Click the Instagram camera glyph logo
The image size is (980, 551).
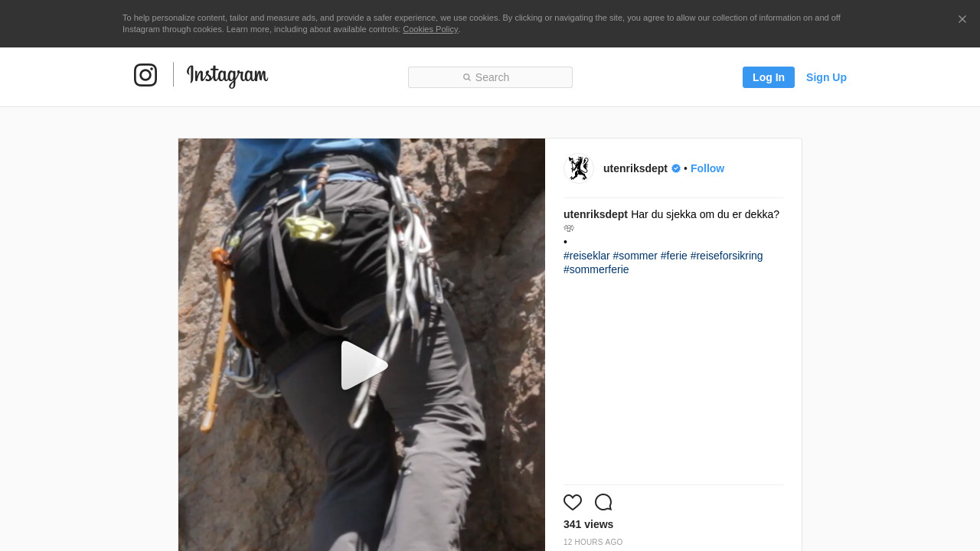click(x=145, y=75)
